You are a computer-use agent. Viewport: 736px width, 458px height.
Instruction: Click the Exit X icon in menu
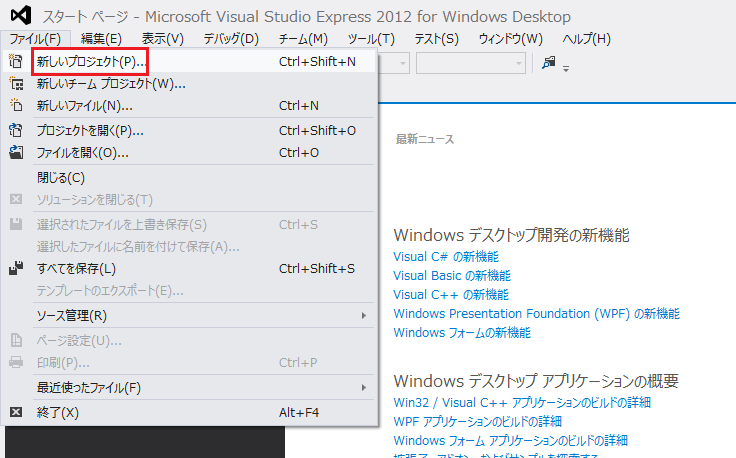click(x=16, y=412)
